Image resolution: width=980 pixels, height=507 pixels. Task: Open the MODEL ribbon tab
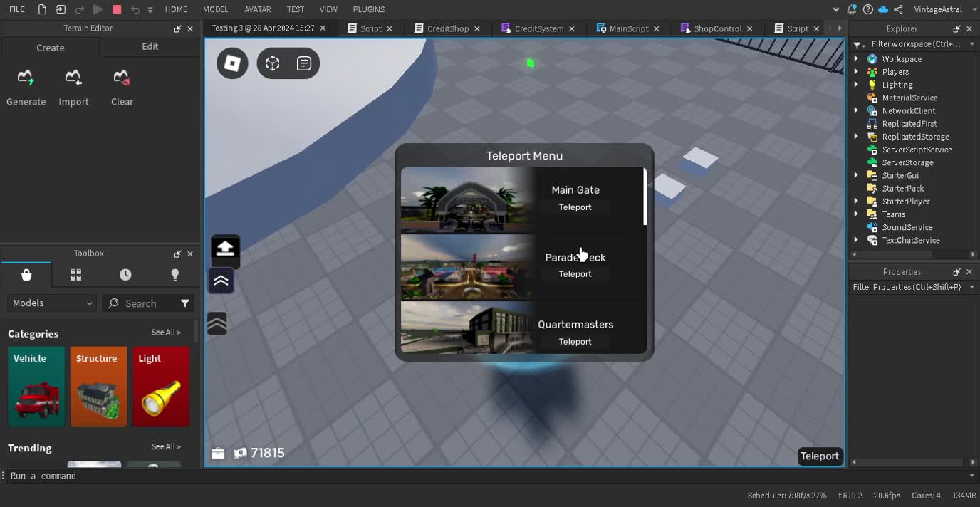tap(215, 9)
